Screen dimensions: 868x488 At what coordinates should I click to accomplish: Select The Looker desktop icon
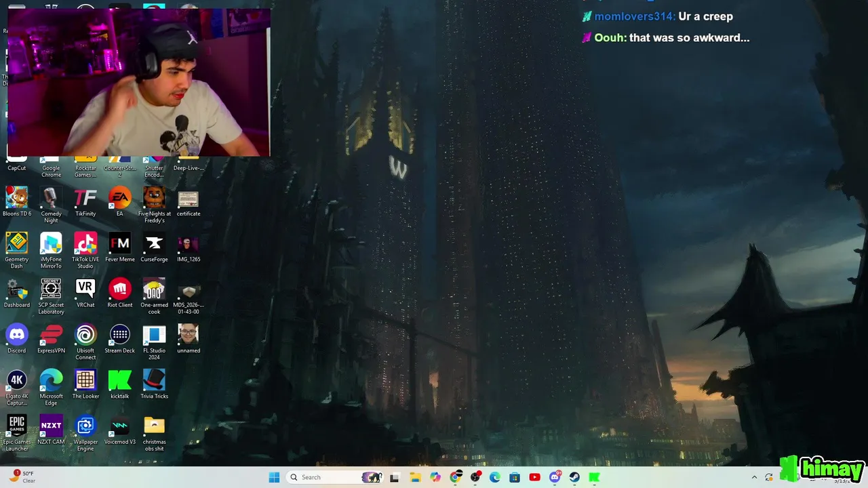pyautogui.click(x=85, y=384)
